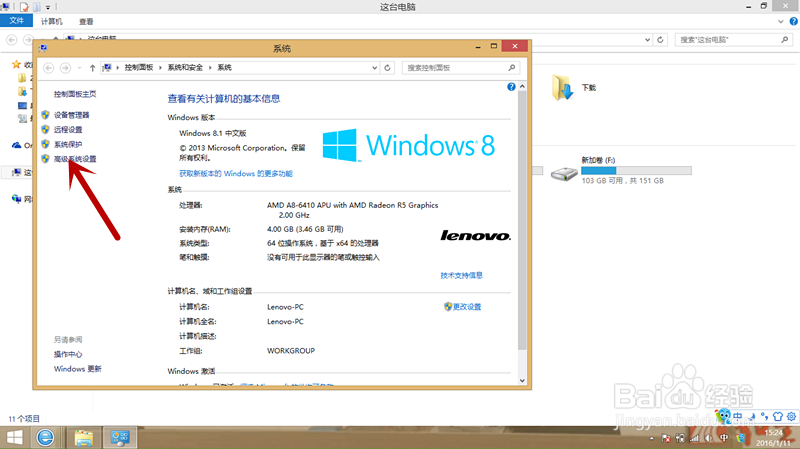Image resolution: width=800 pixels, height=449 pixels.
Task: Click search This PC input field
Action: point(727,40)
